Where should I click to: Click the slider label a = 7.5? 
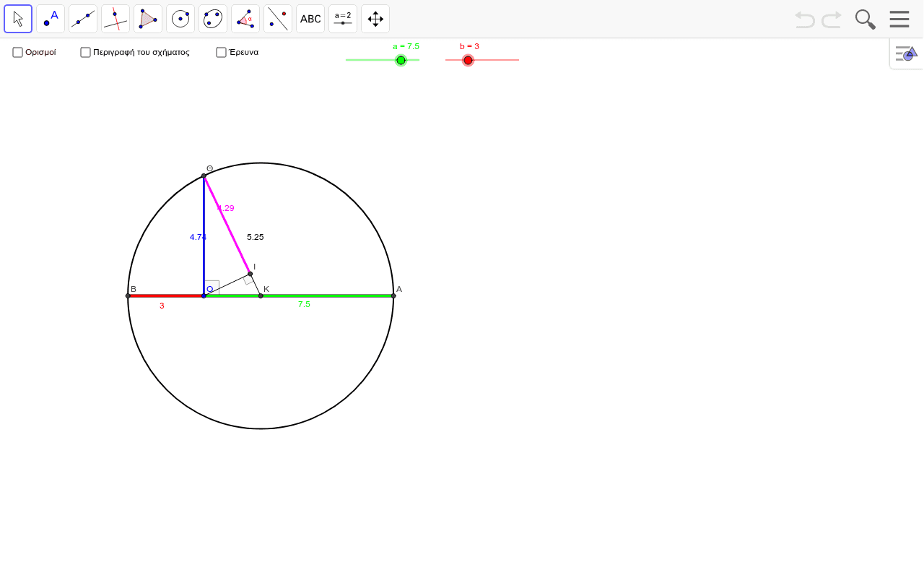tap(406, 46)
